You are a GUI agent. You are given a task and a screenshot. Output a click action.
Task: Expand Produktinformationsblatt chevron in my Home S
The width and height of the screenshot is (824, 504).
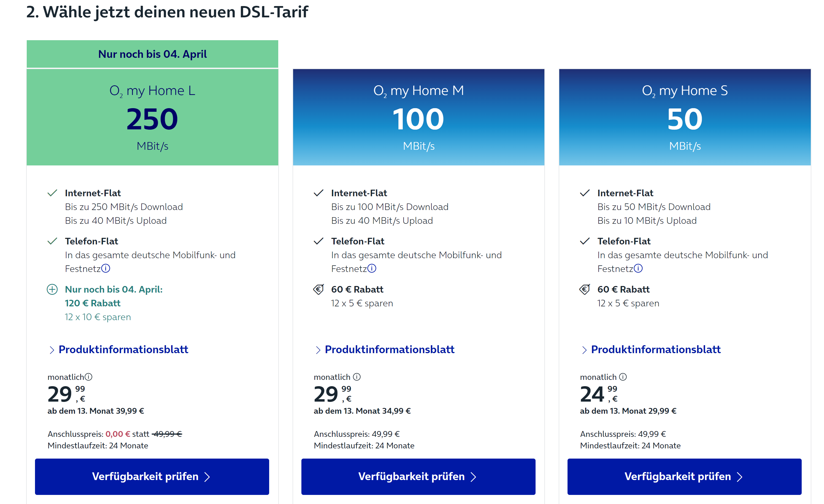point(584,350)
